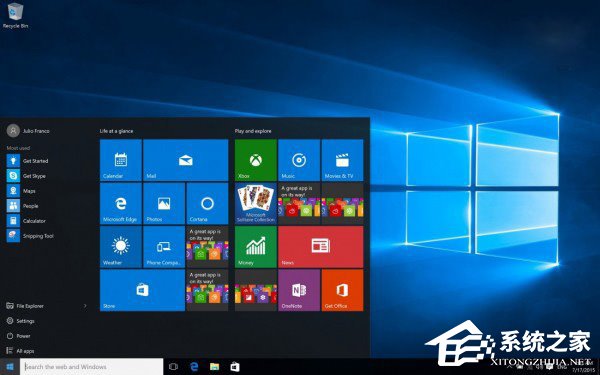This screenshot has height=375, width=600.
Task: Launch the Xbox tile
Action: (256, 160)
